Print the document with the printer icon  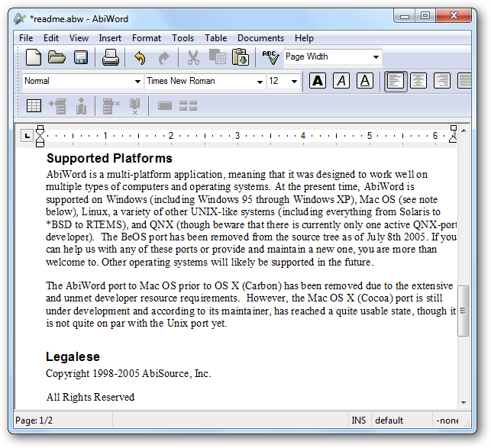pos(111,57)
